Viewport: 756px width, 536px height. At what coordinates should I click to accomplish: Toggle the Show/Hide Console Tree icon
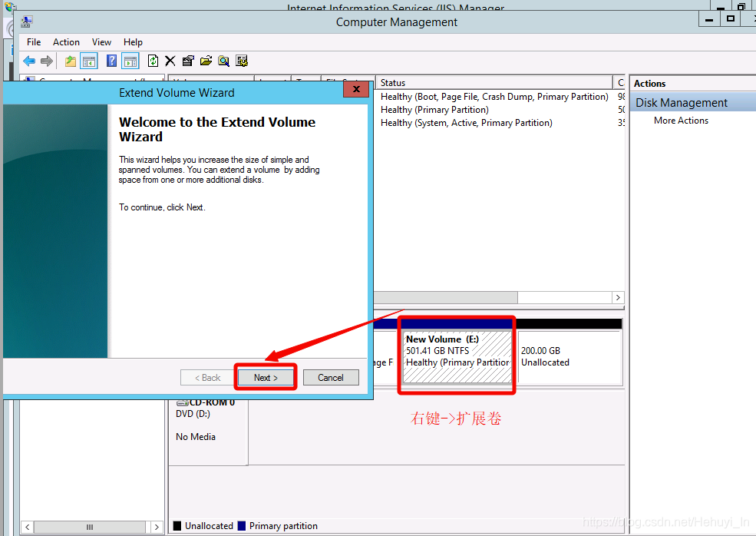89,61
